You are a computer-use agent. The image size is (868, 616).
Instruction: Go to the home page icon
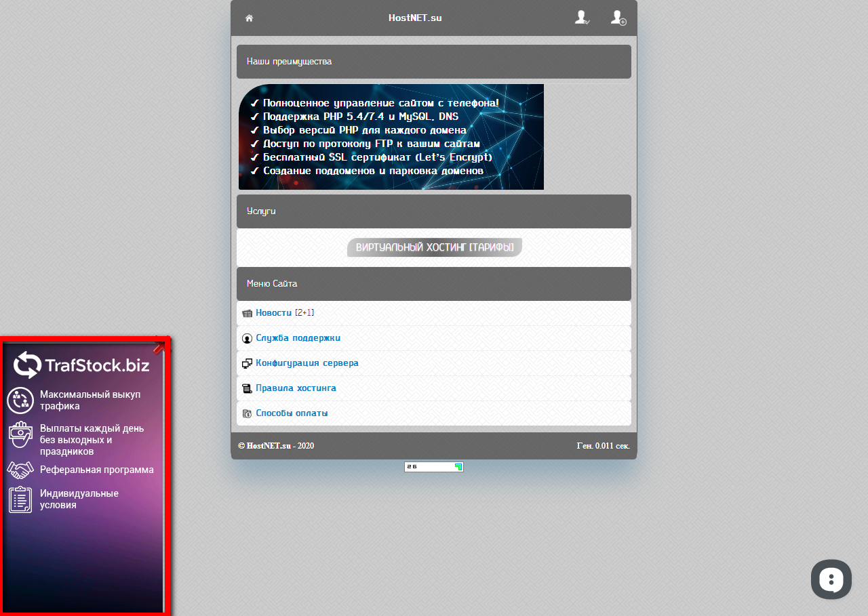pos(249,18)
